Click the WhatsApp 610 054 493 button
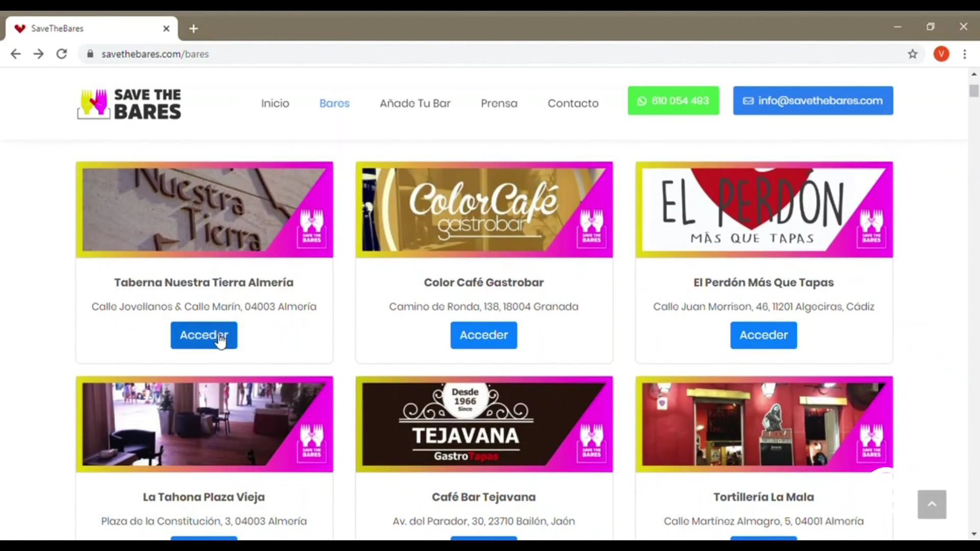 tap(673, 101)
